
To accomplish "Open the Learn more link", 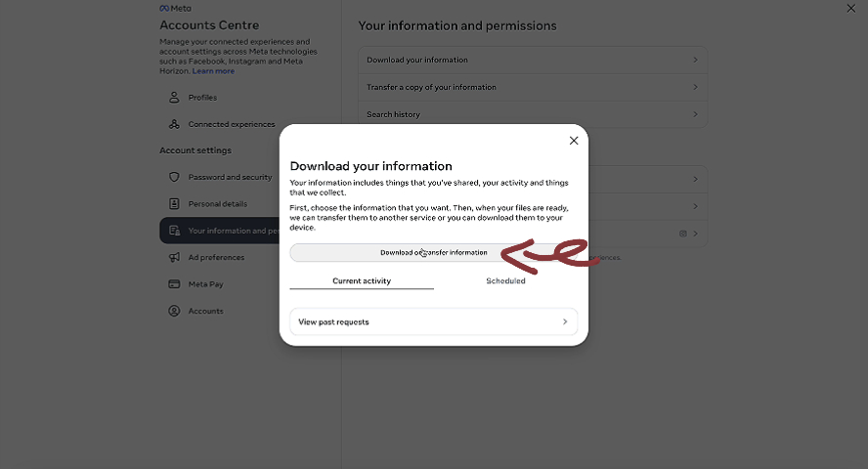I will [x=213, y=71].
